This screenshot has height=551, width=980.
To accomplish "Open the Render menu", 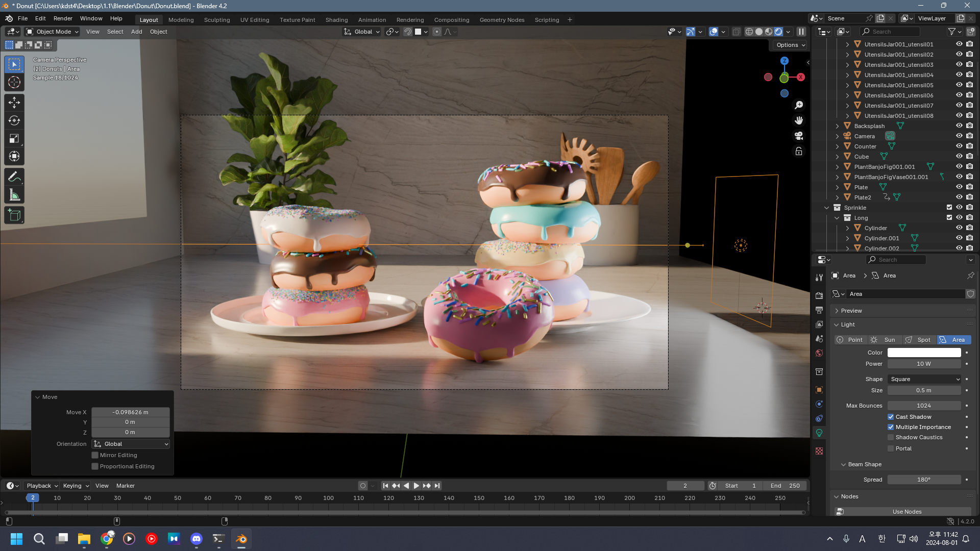I will tap(63, 18).
